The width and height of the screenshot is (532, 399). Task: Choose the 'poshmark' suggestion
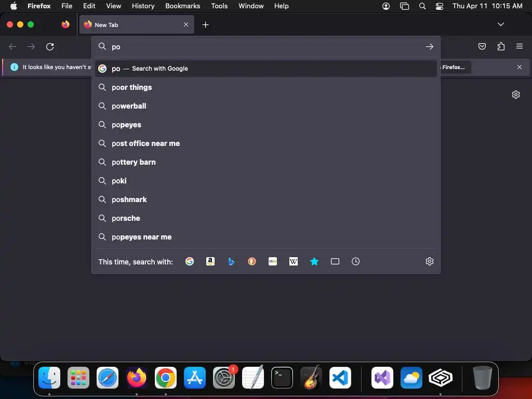click(266, 199)
